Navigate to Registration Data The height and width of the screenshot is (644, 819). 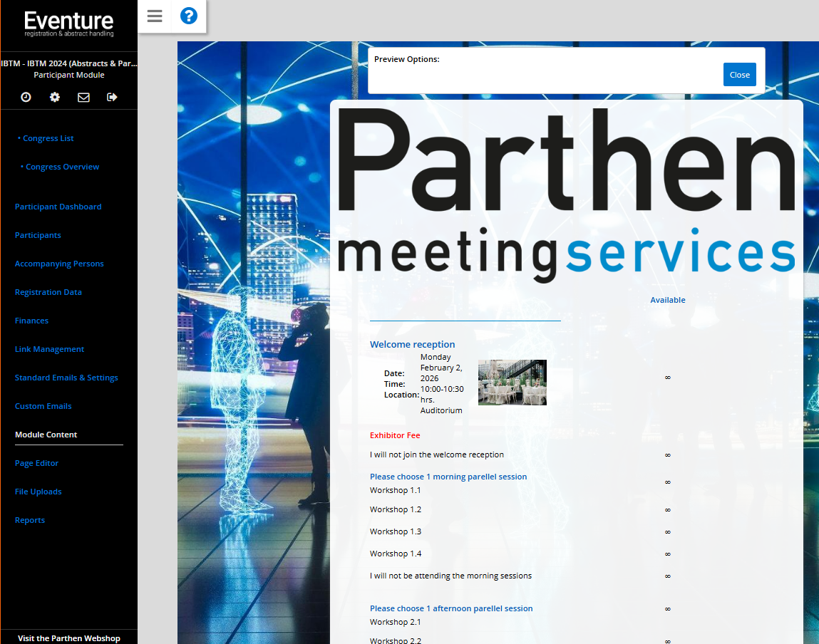[x=48, y=292]
